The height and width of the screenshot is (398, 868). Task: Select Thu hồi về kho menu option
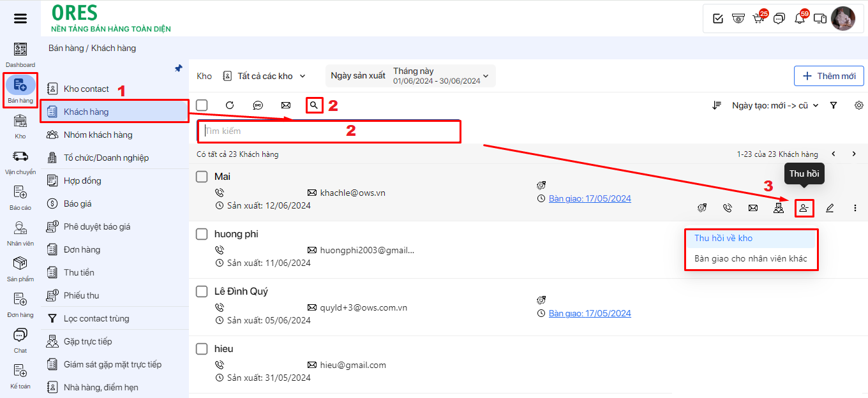point(724,239)
